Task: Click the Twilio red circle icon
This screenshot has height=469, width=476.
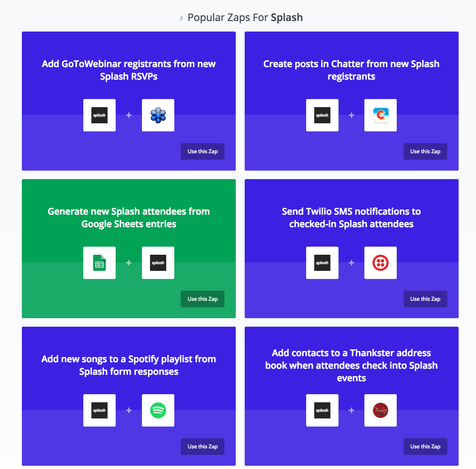Action: pos(381,263)
